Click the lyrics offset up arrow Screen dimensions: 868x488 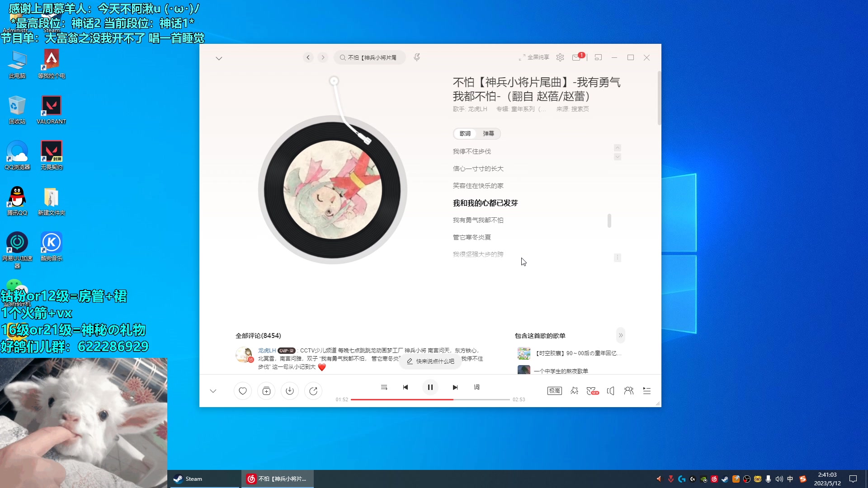[618, 148]
